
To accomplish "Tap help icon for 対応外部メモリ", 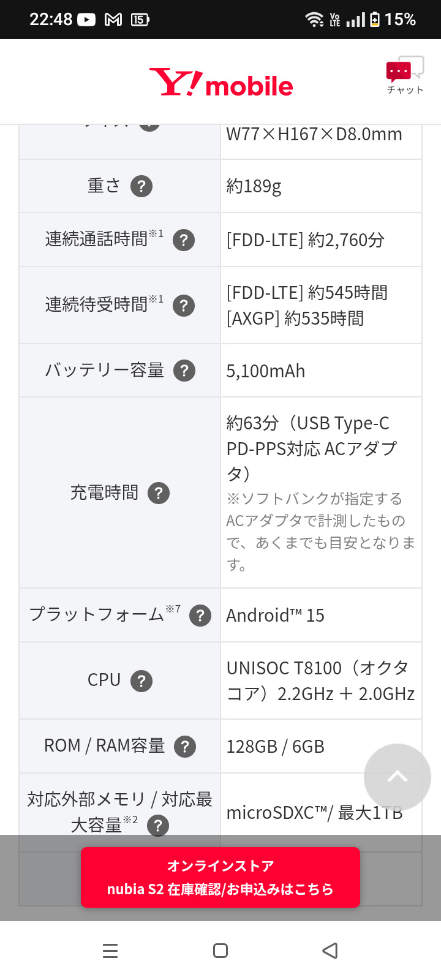I will [x=158, y=826].
